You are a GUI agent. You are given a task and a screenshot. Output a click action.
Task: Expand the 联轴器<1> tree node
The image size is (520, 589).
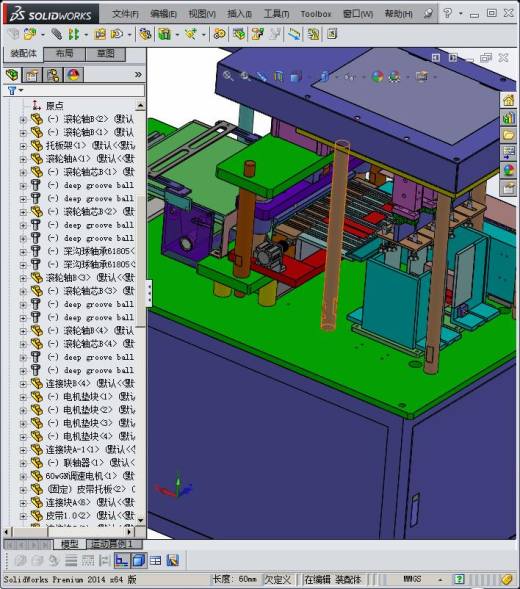(23, 463)
